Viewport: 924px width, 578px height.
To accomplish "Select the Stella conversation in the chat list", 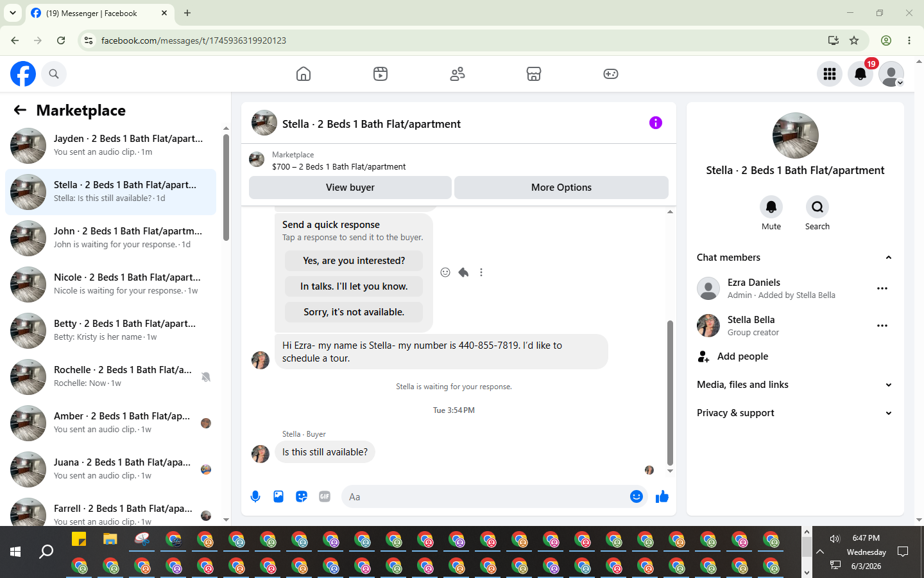I will point(110,192).
